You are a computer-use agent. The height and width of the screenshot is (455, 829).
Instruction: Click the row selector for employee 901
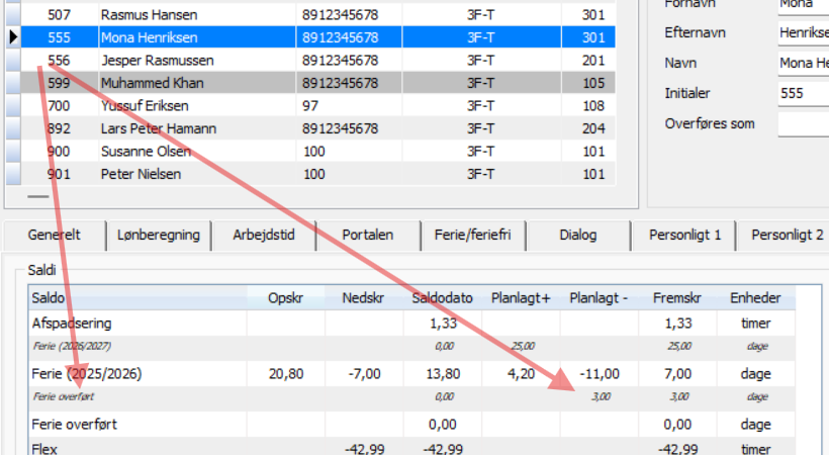tap(13, 174)
